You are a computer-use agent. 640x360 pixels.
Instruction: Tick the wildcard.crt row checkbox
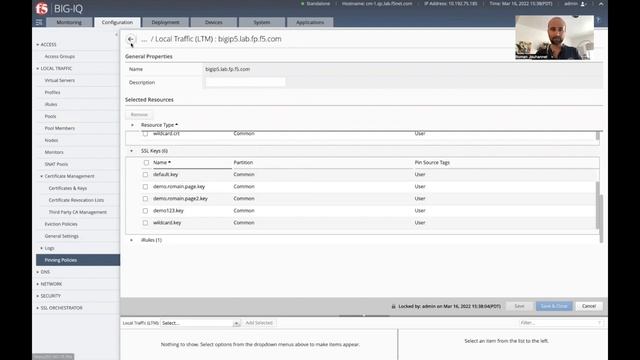[145, 133]
